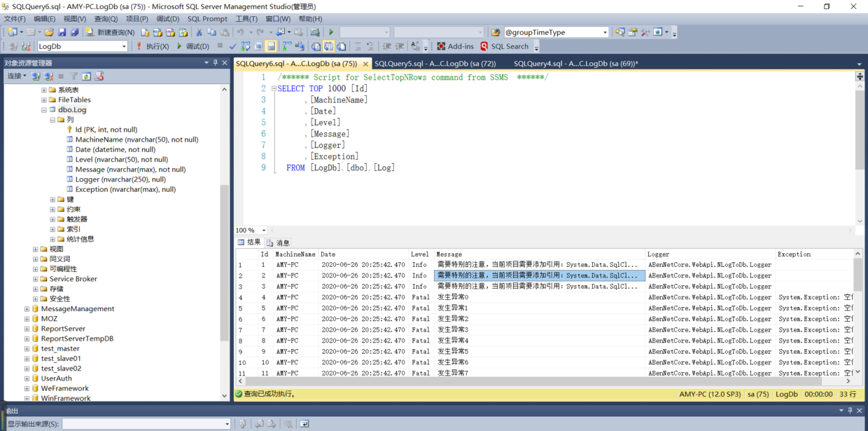Screen dimensions: 868x431
Task: Open the 工具(T) Tools menu
Action: point(246,19)
